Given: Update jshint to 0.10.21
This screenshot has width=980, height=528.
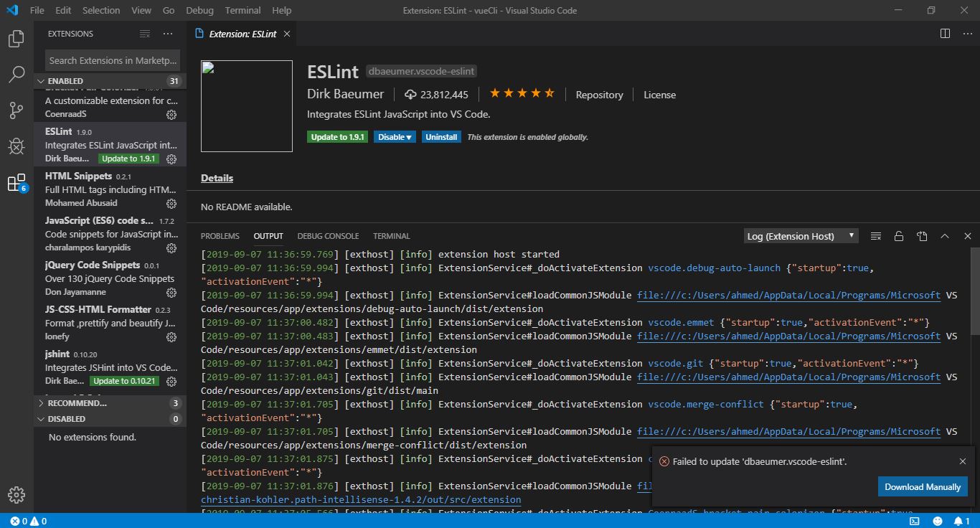Looking at the screenshot, I should tap(125, 382).
